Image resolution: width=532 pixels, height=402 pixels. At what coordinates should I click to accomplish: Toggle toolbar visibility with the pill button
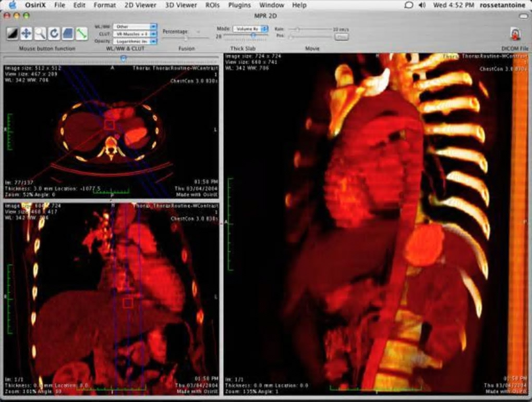coord(524,16)
